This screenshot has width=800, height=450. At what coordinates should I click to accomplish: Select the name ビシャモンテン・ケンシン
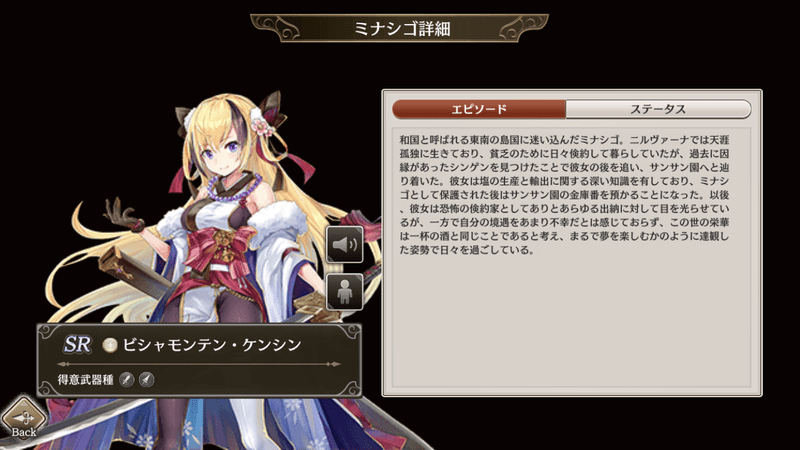(x=212, y=345)
